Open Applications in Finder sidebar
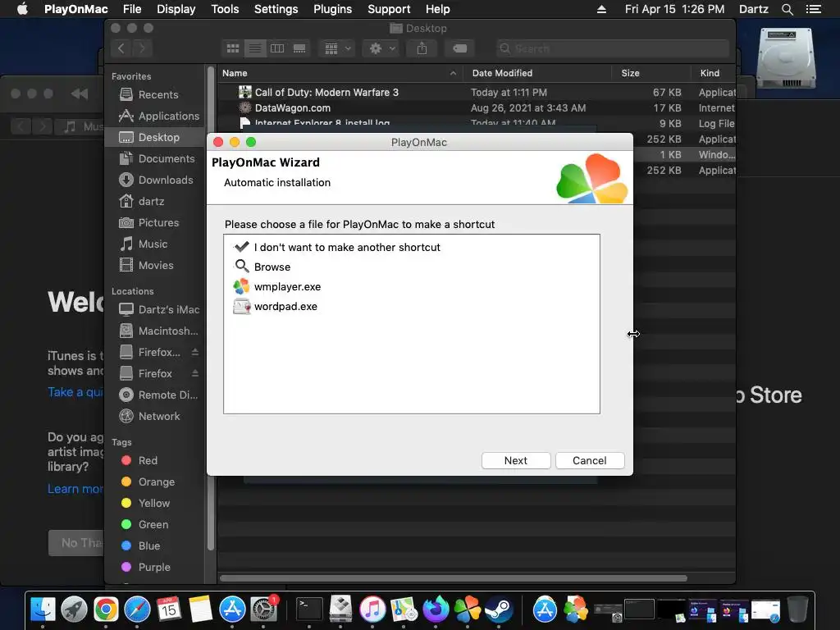The width and height of the screenshot is (840, 630). 154,116
